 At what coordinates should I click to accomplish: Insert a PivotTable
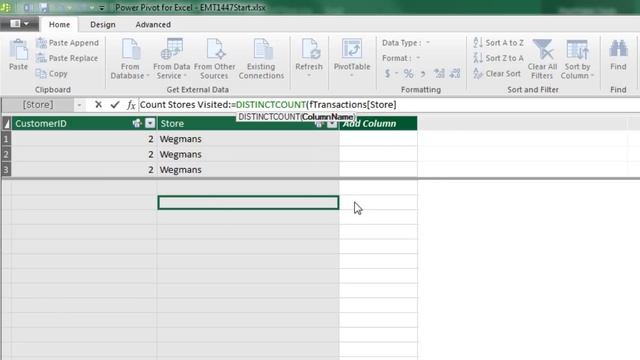(x=352, y=57)
